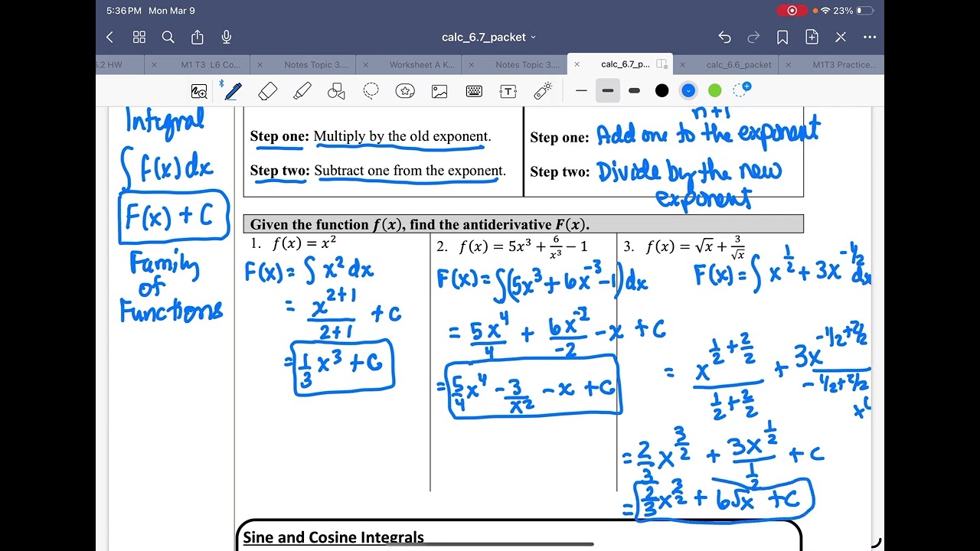Switch to the calc_6.6_packet tab
Viewport: 980px width, 551px height.
(x=739, y=65)
